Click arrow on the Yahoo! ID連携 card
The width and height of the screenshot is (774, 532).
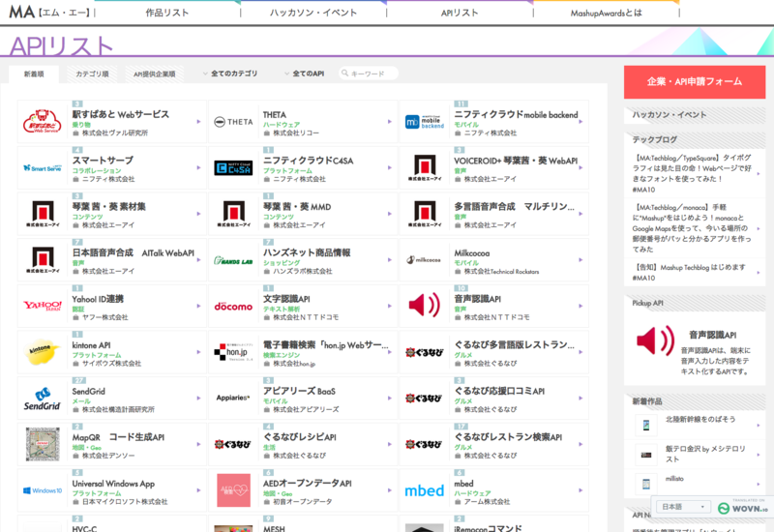(199, 306)
